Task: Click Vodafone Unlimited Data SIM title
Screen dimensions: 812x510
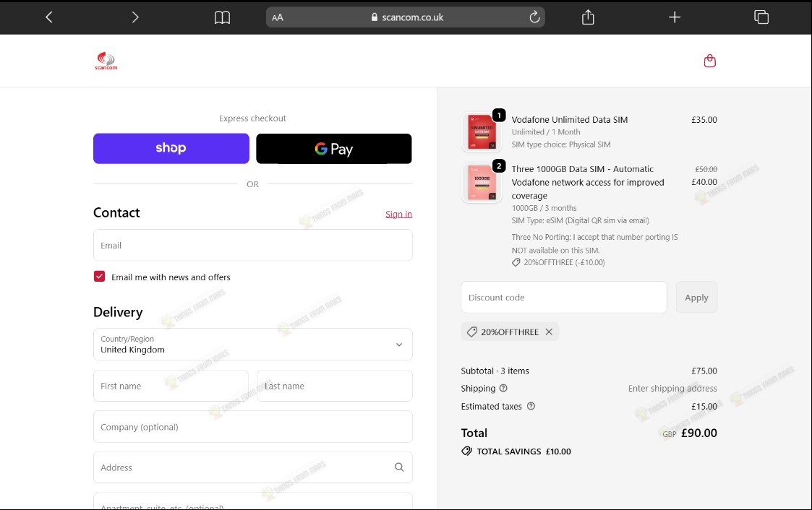Action: [570, 119]
